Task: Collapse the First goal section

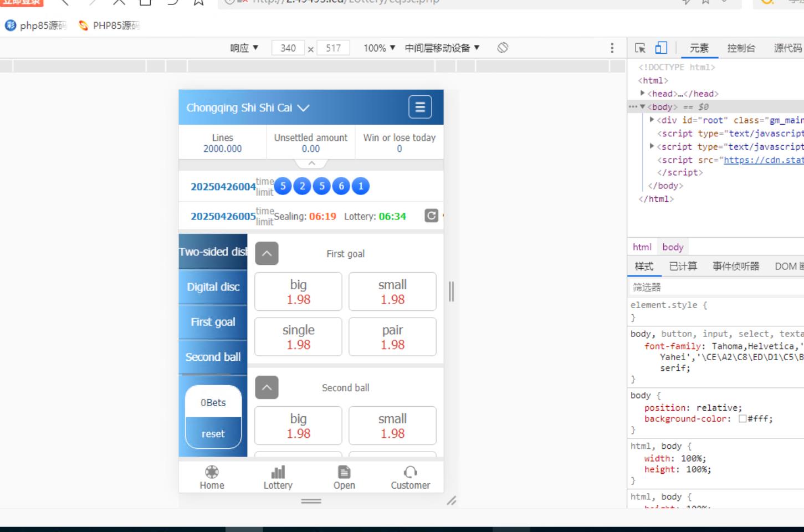Action: [267, 254]
